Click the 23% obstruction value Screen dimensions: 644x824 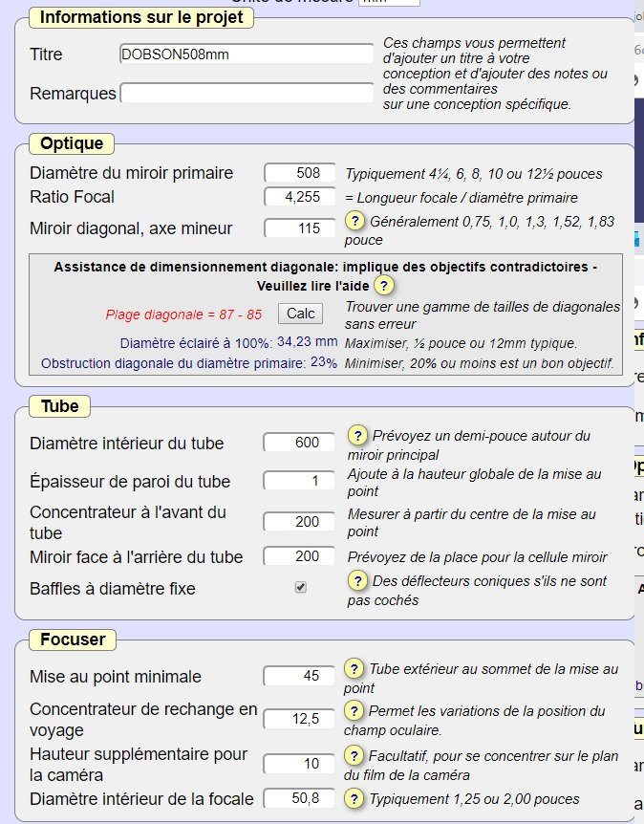(x=324, y=362)
